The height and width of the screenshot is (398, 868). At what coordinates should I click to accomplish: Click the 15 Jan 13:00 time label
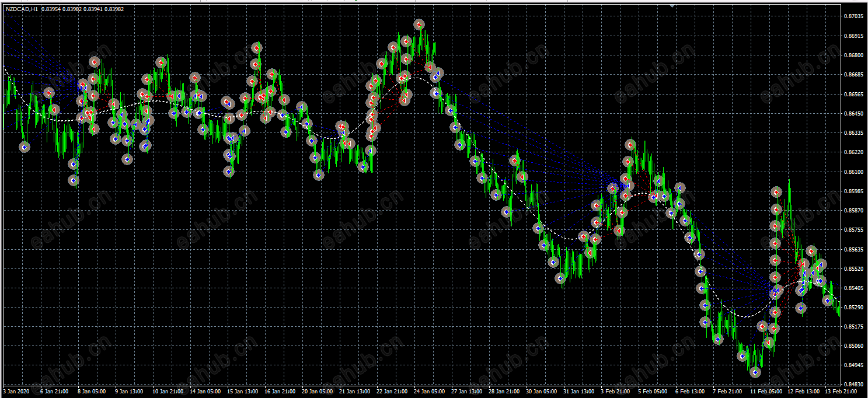pos(243,391)
